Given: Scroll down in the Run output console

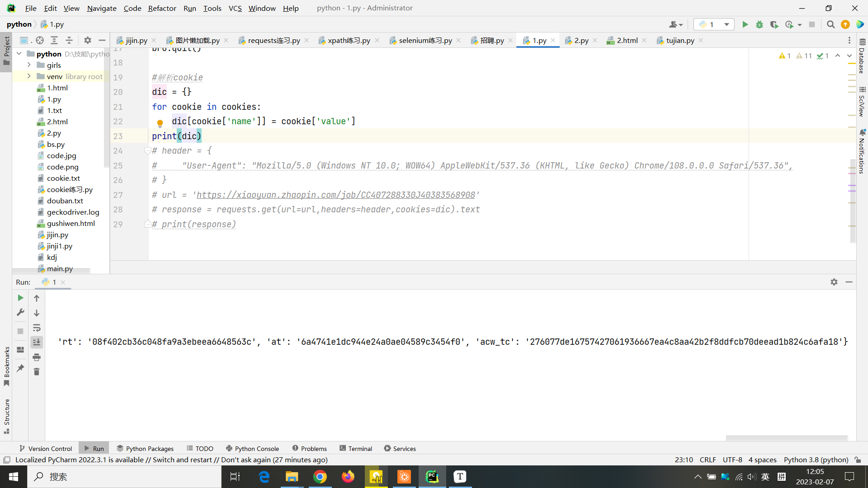Looking at the screenshot, I should 37,312.
